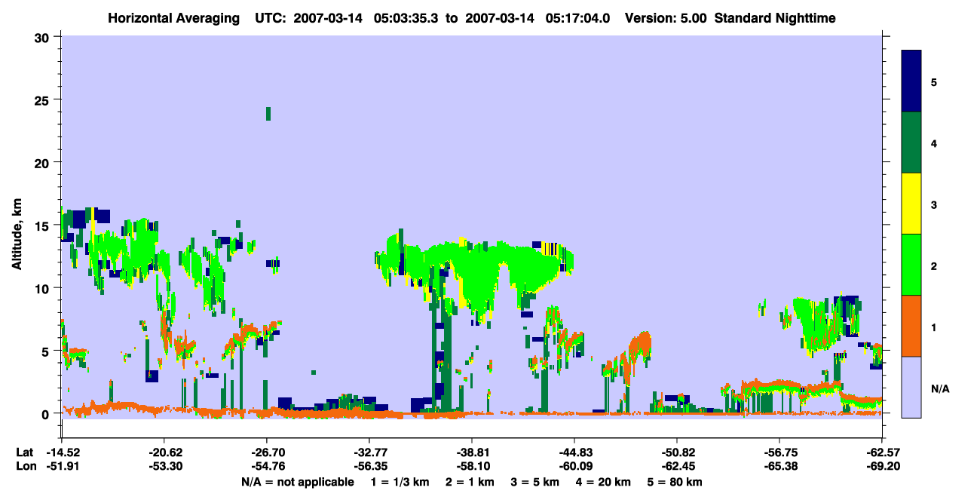Click the yellow level 3 colorbar segment
The width and height of the screenshot is (980, 503).
[x=911, y=204]
